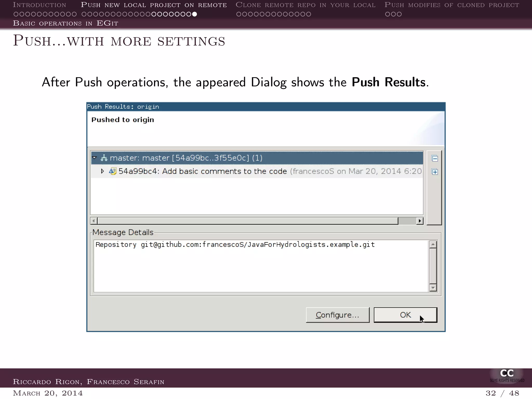Image resolution: width=532 pixels, height=399 pixels.
Task: Click Message Details scrollbar down arrow
Action: 433,288
